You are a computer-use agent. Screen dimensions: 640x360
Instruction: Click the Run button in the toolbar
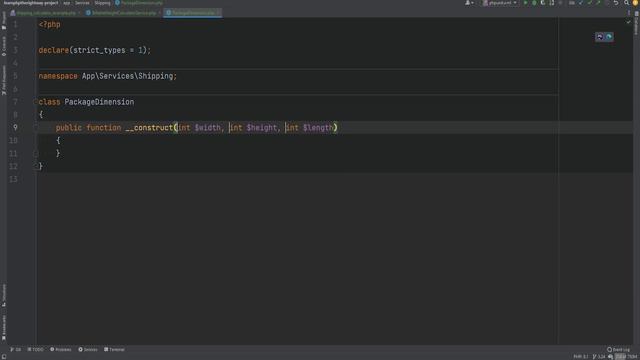(525, 3)
